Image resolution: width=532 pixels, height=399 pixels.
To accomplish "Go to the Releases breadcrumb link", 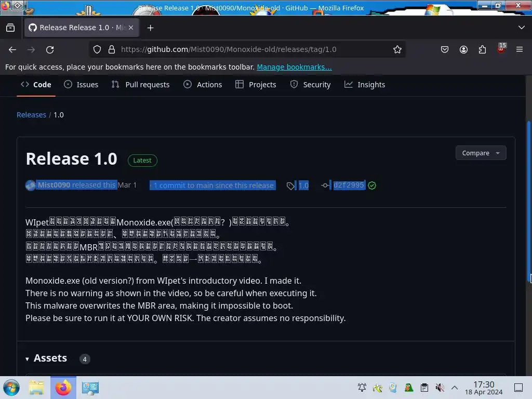I will [x=31, y=115].
